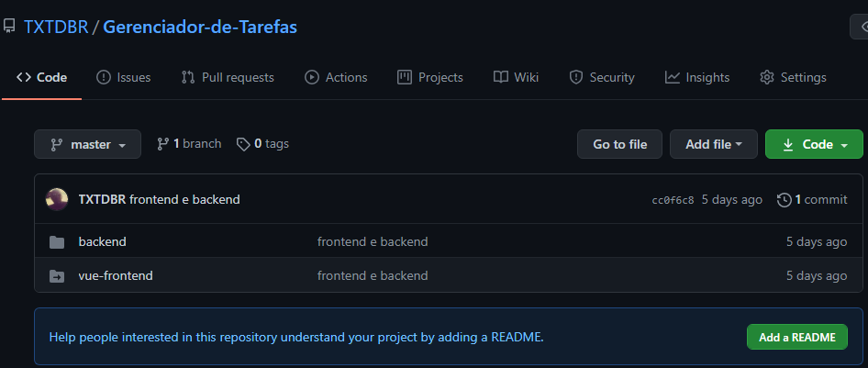Open the vue-frontend submodule folder
The image size is (868, 368).
point(116,275)
